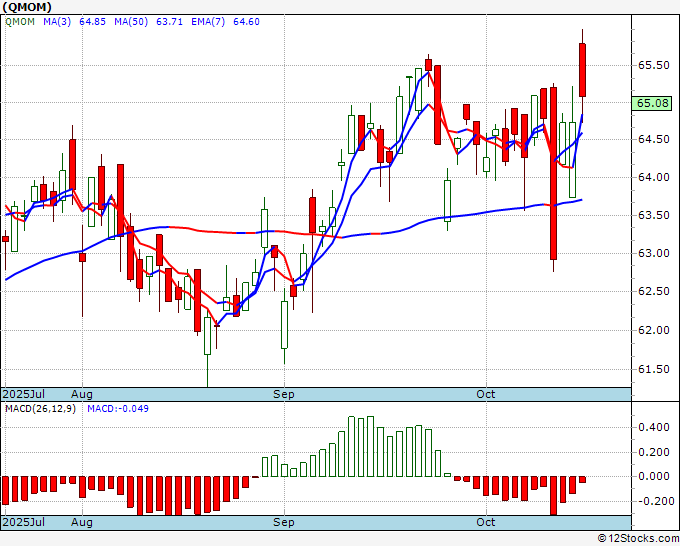
Task: Click the latest red candlestick near 65.75
Action: coord(582,70)
